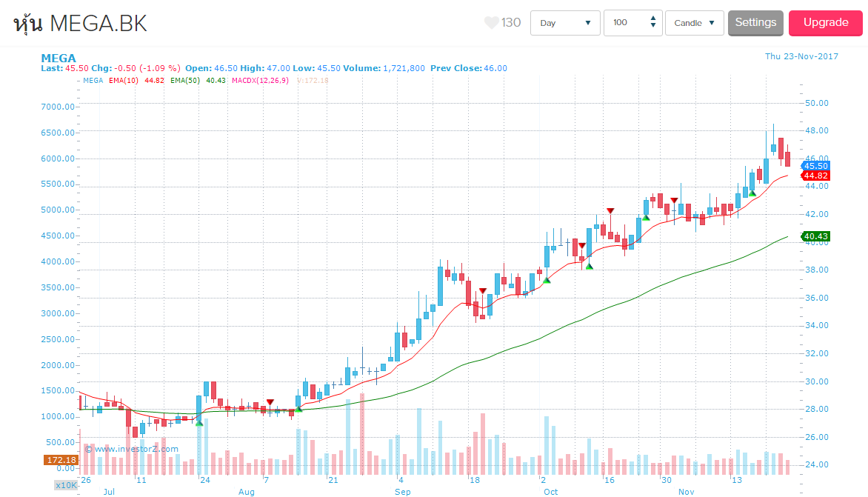The image size is (868, 497).
Task: Select the MEGA series legend label
Action: pos(93,80)
